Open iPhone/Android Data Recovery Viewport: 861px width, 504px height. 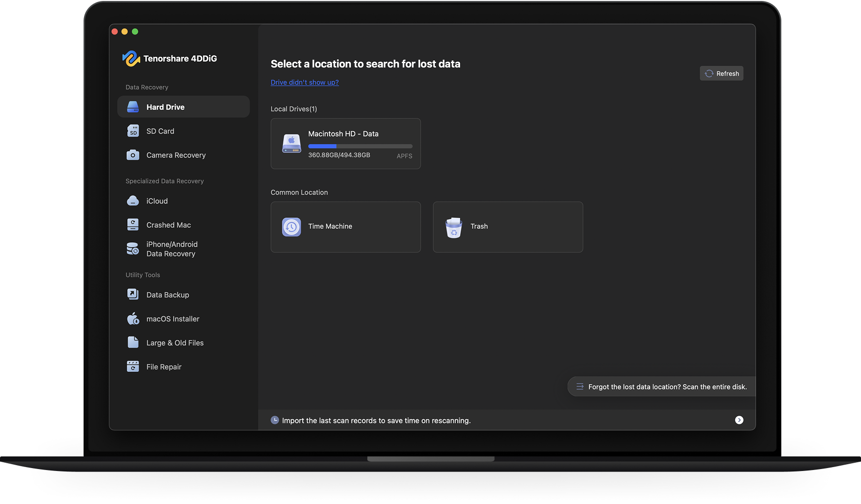(x=184, y=249)
